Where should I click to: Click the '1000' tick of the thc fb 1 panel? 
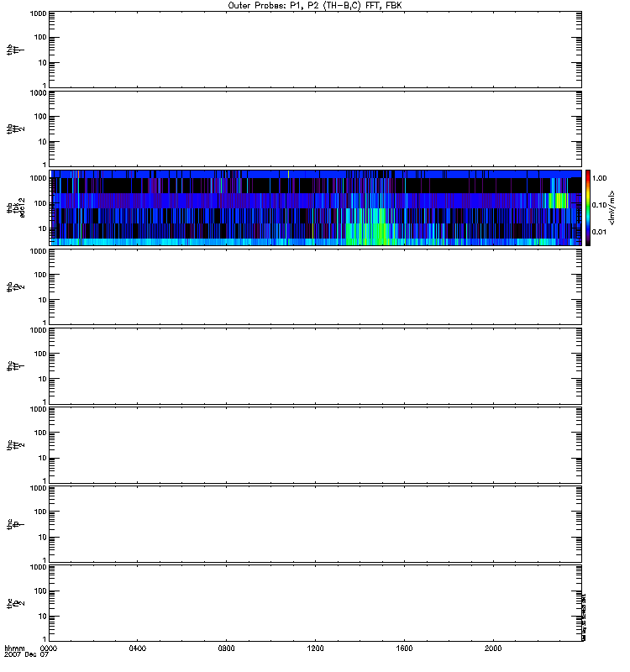pos(38,488)
